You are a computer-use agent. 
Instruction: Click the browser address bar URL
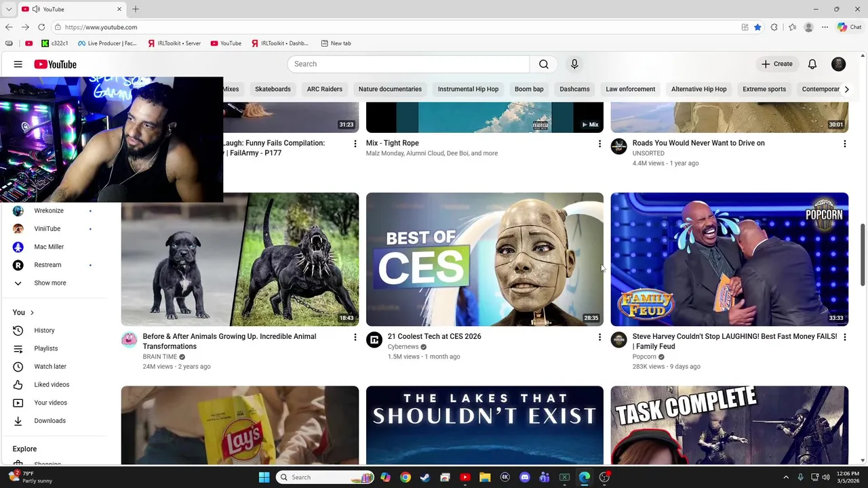click(x=101, y=27)
